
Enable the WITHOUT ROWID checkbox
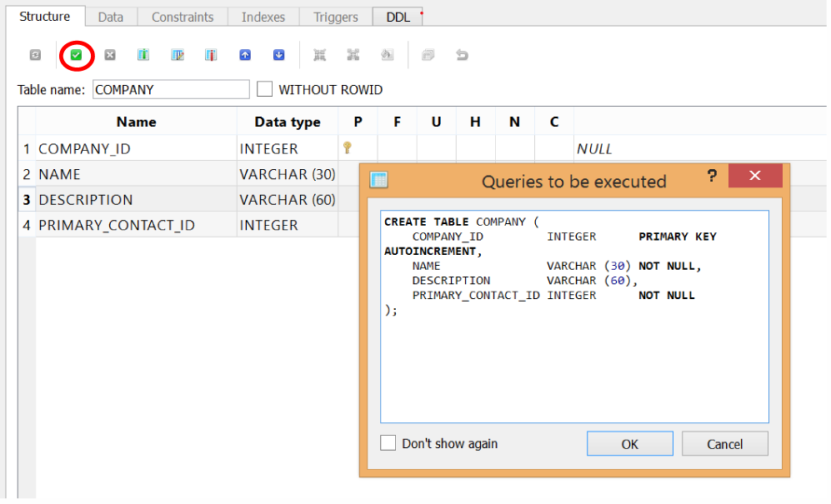click(x=265, y=89)
